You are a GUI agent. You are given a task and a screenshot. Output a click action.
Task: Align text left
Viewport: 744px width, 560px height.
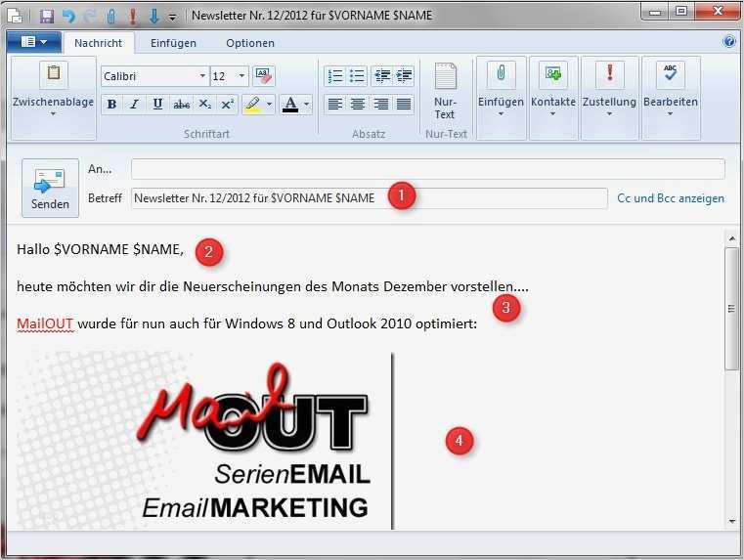click(x=335, y=104)
